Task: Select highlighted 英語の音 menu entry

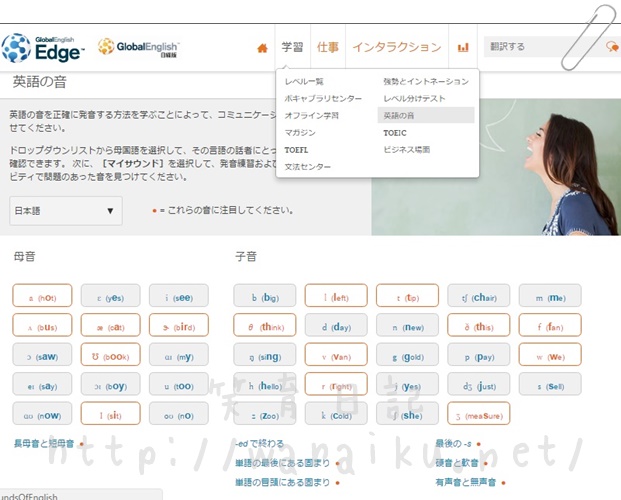Action: (x=426, y=115)
